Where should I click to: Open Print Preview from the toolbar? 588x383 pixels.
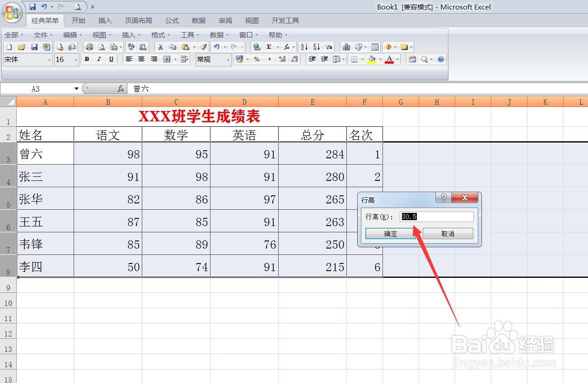click(x=102, y=46)
